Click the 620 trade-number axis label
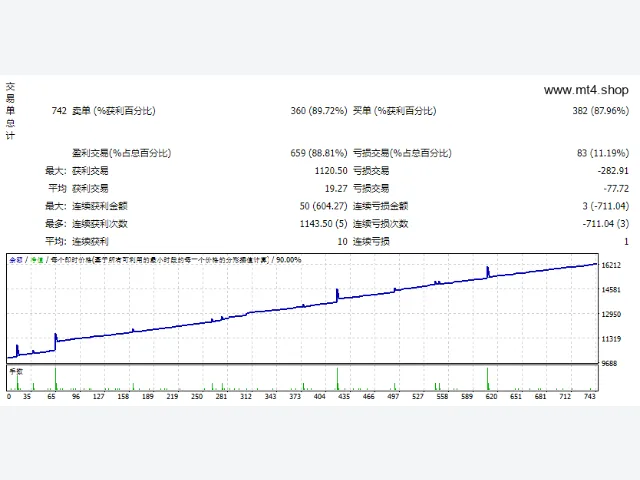 [x=491, y=396]
